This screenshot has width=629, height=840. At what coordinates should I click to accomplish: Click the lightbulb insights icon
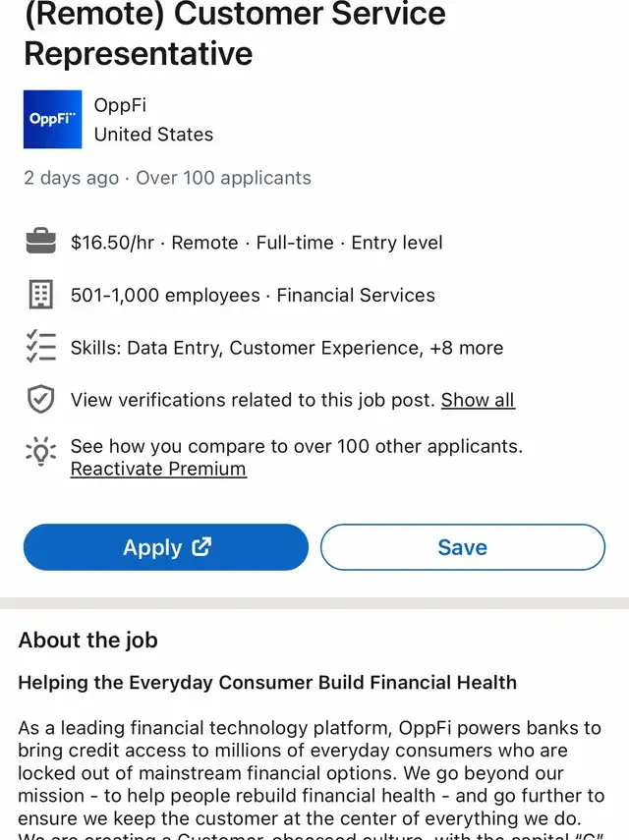point(40,452)
